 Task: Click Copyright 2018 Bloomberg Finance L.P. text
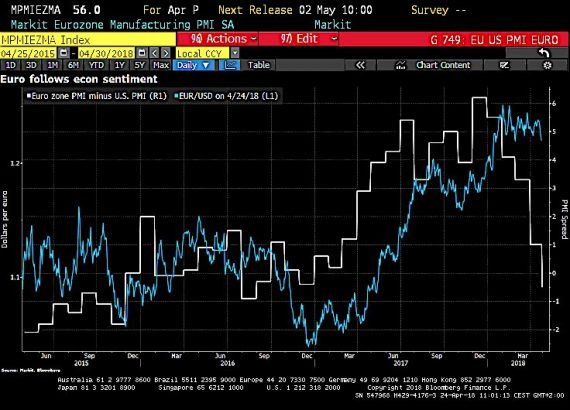(438, 387)
